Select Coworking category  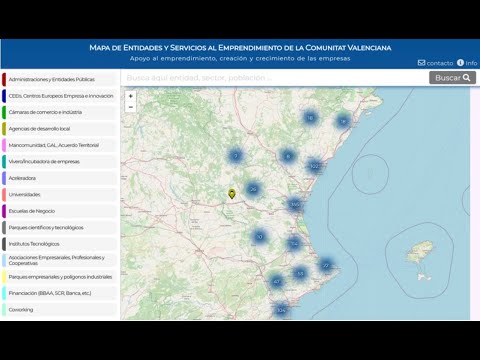point(59,310)
